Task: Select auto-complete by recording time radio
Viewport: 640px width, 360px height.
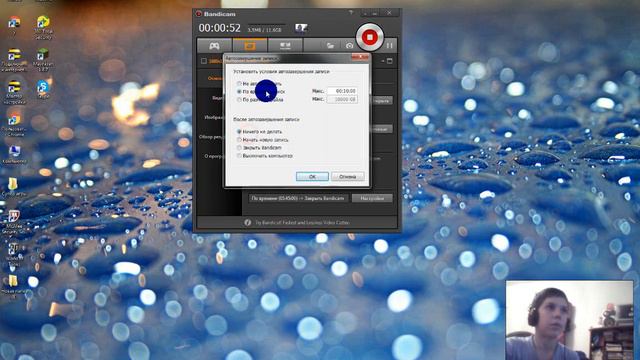Action: pyautogui.click(x=239, y=91)
